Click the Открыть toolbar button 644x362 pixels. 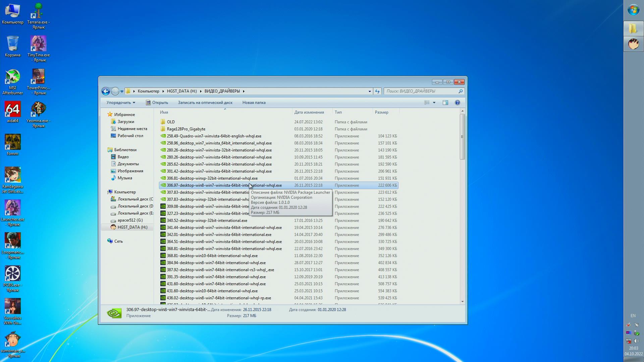157,103
